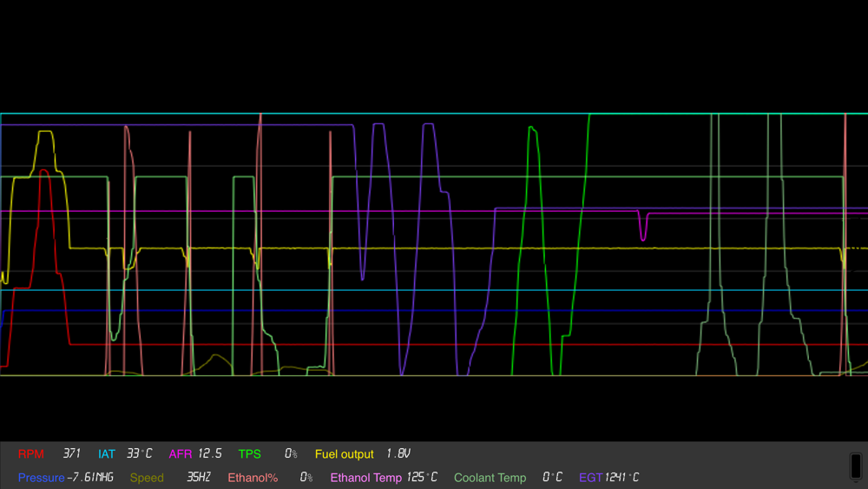The image size is (868, 489).
Task: Toggle the IAT channel label
Action: click(106, 454)
